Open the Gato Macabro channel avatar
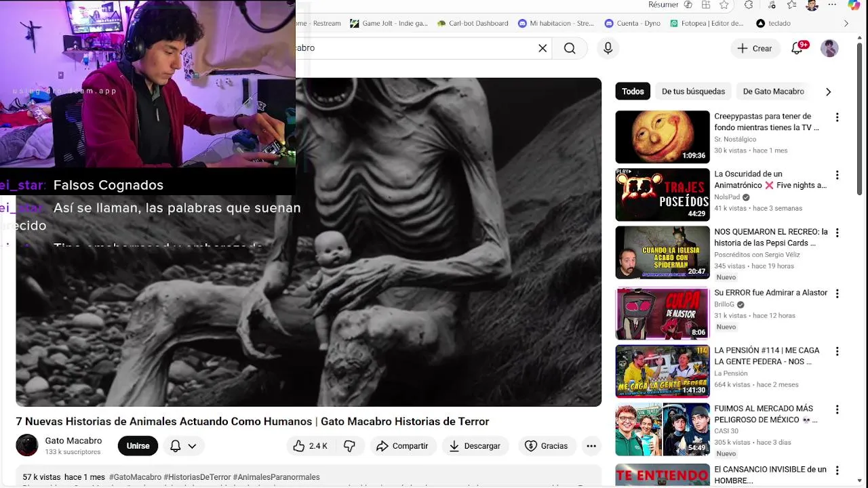 point(27,445)
